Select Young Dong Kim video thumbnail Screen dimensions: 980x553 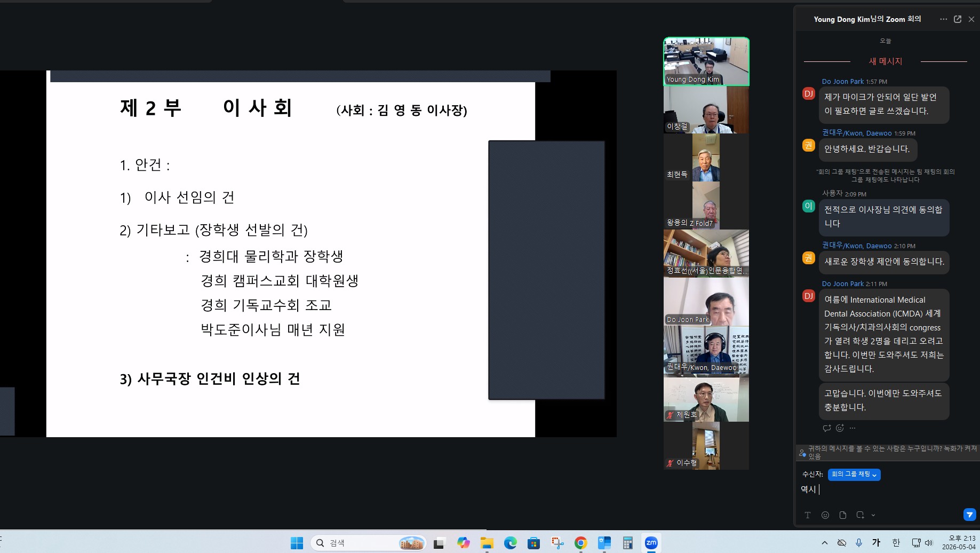(x=706, y=61)
